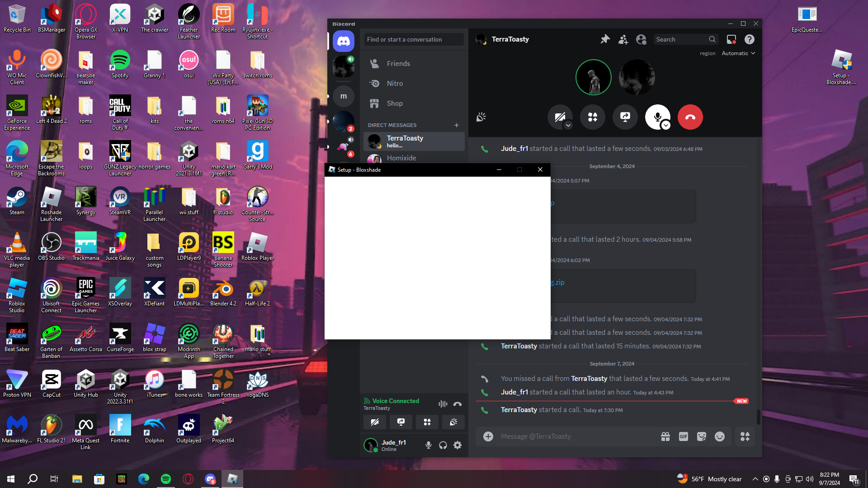
Task: Turn on camera in call controls
Action: point(559,117)
